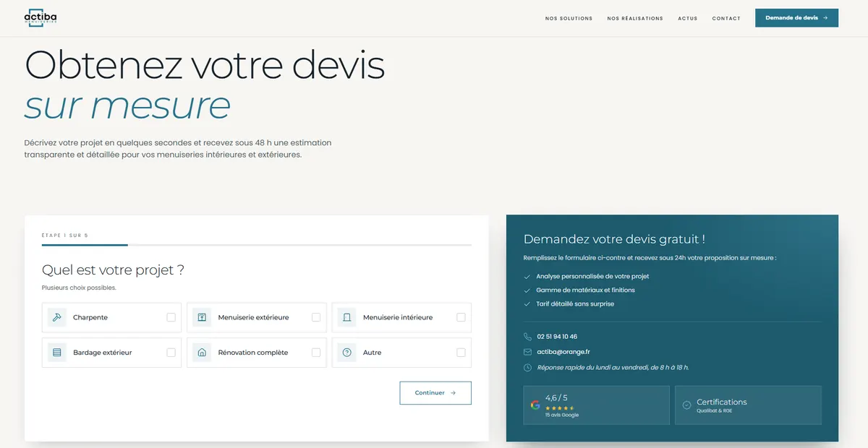Click the Menuiserie intérieure label text

398,317
